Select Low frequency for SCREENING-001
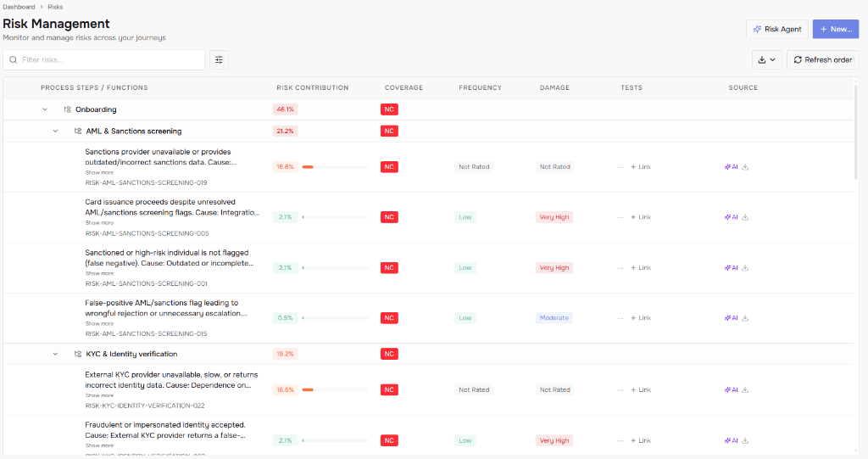 coord(465,268)
